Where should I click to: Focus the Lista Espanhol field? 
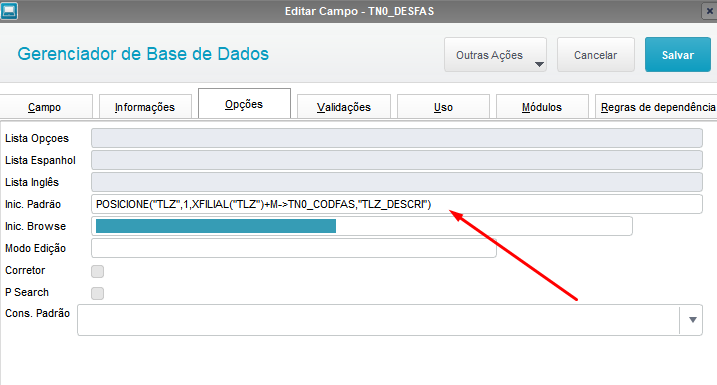click(396, 160)
